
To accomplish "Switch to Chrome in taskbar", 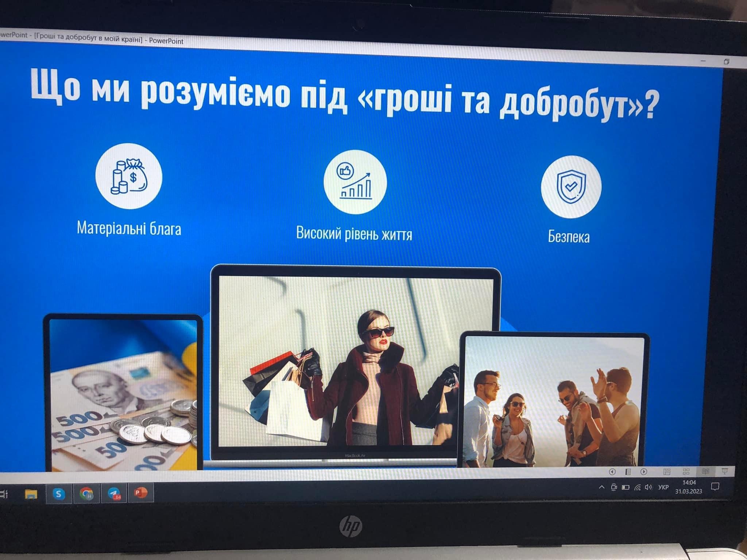I will pyautogui.click(x=86, y=494).
